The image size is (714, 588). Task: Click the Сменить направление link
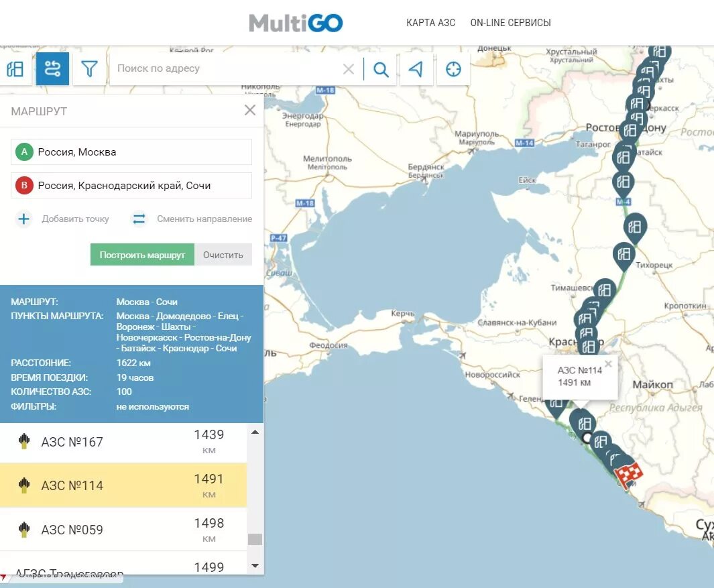[x=204, y=219]
